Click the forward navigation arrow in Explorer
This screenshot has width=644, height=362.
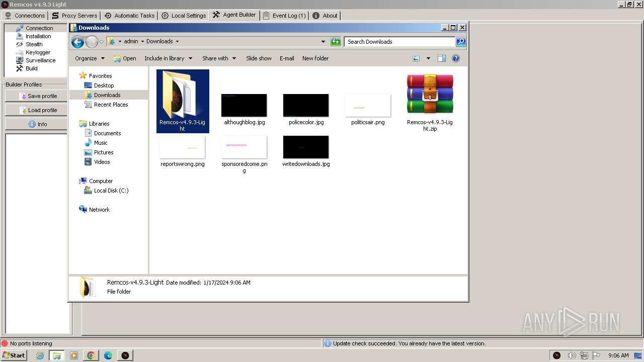pos(92,42)
